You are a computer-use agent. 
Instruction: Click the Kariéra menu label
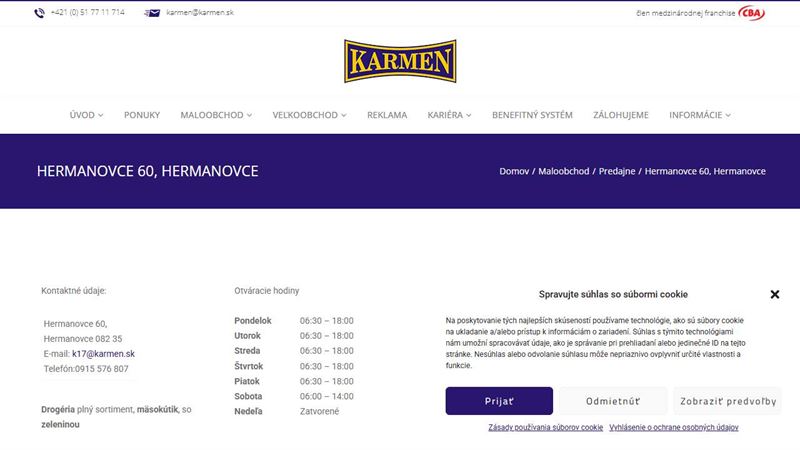(445, 115)
